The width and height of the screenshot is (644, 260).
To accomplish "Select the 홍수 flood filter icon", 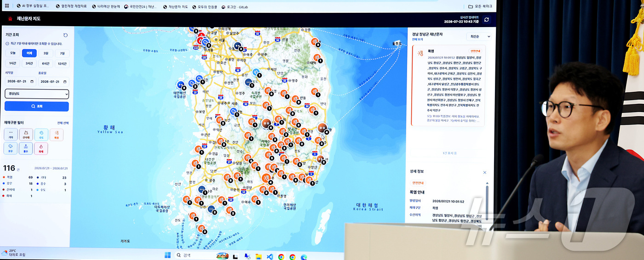I will click(x=26, y=148).
